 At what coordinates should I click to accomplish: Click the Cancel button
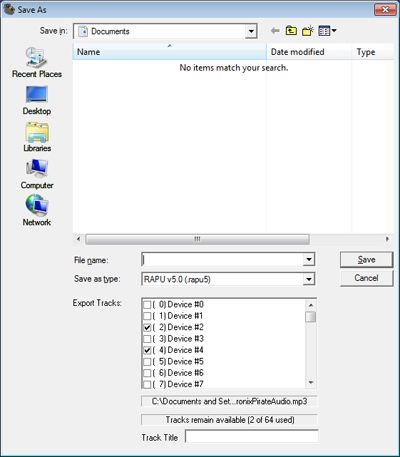click(x=366, y=278)
